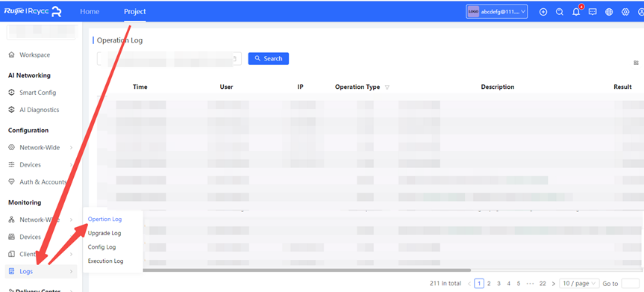Click the Configuration Network-Wide icon

[11, 147]
